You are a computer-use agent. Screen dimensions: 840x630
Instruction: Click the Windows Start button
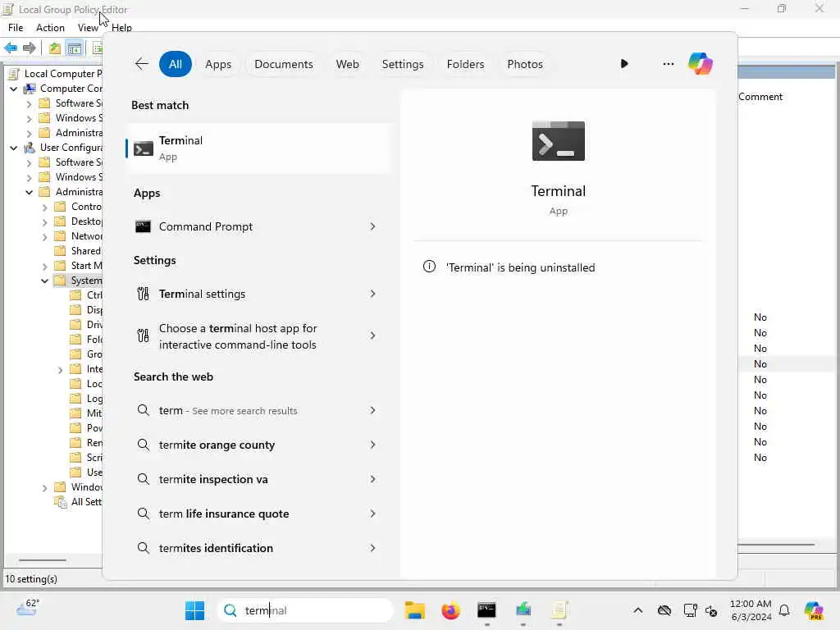point(194,610)
